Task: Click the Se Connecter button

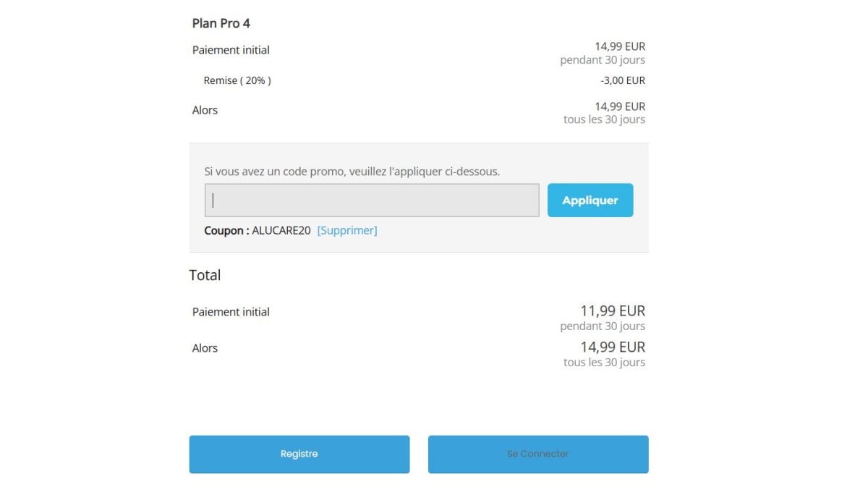Action: pyautogui.click(x=537, y=453)
